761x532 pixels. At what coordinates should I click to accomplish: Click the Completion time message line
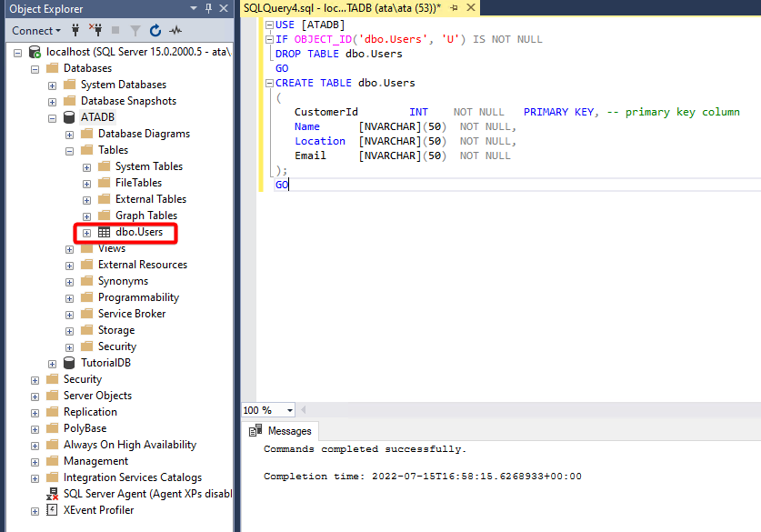422,477
